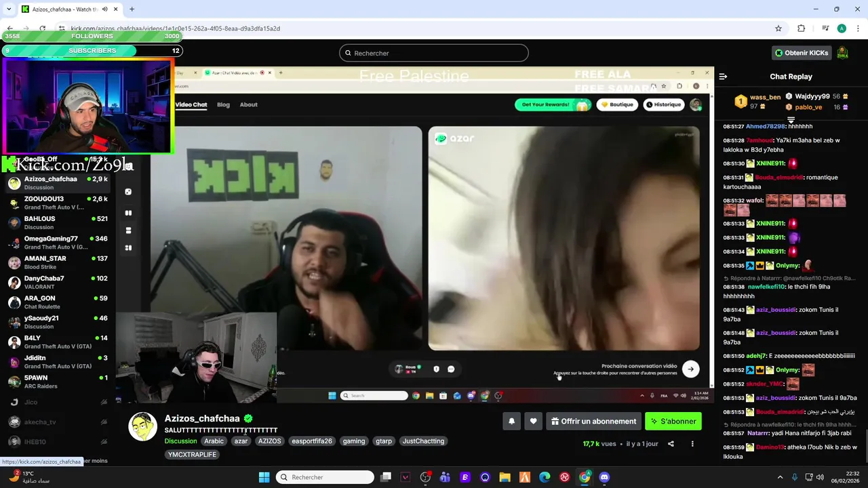The height and width of the screenshot is (488, 868).
Task: Open AMANI_STAR channel in sidebar
Action: (58, 262)
